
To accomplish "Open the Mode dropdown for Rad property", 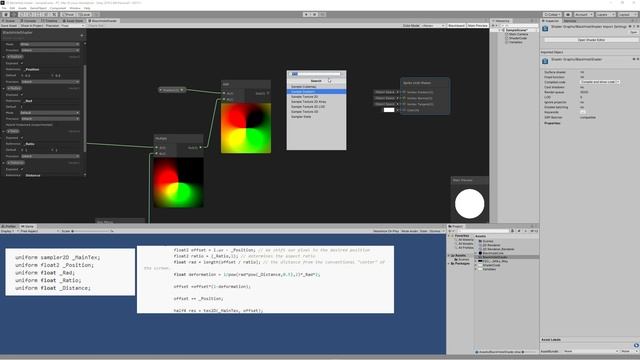I will [x=50, y=113].
